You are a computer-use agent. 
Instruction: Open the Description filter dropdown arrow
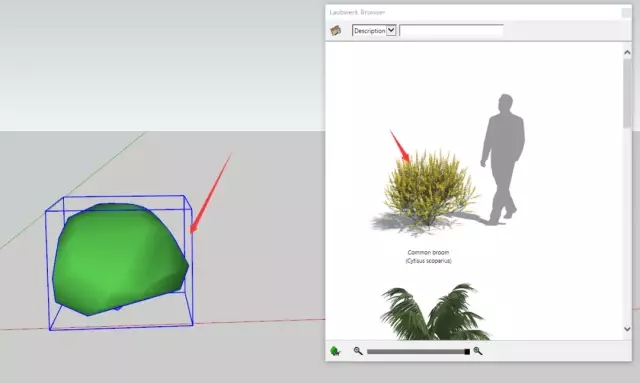391,30
